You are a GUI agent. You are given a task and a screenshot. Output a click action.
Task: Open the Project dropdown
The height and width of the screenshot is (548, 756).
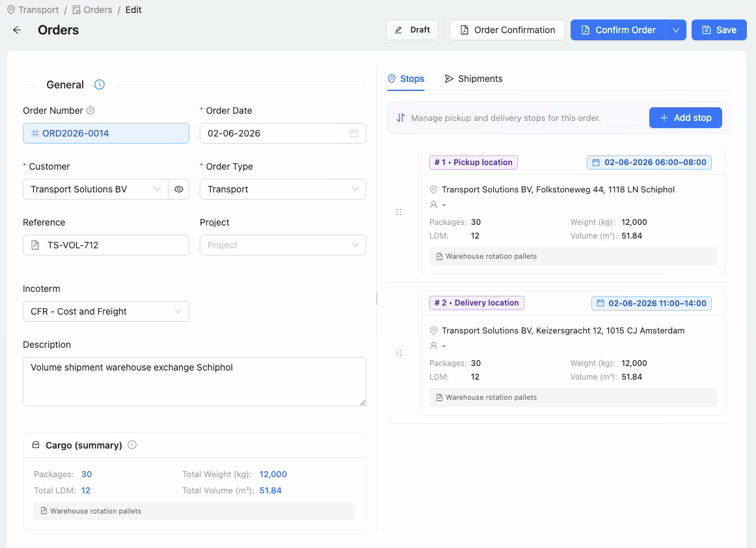283,245
